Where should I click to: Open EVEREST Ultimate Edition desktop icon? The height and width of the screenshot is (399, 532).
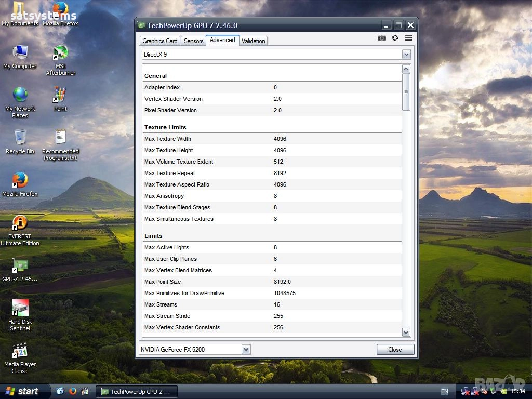(x=20, y=223)
